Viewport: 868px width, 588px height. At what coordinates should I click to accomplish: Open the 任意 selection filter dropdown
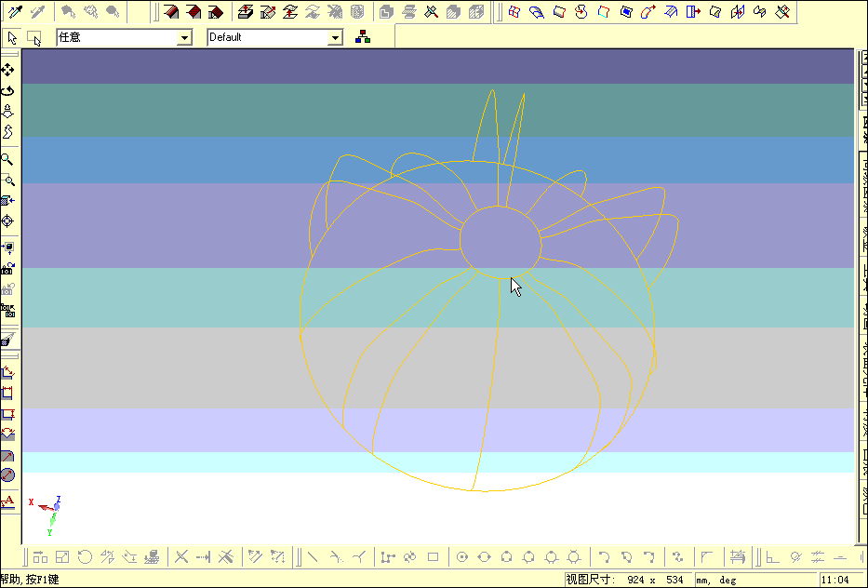coord(184,37)
